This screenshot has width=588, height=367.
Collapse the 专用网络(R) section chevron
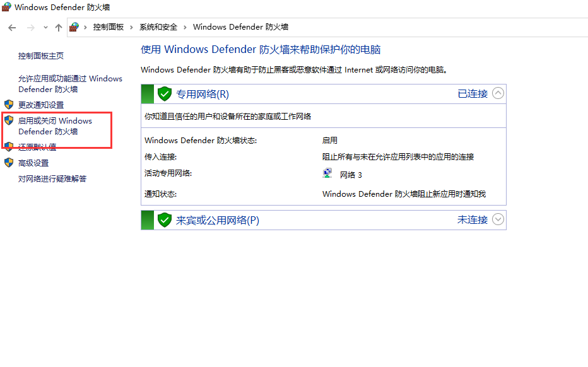pos(498,93)
